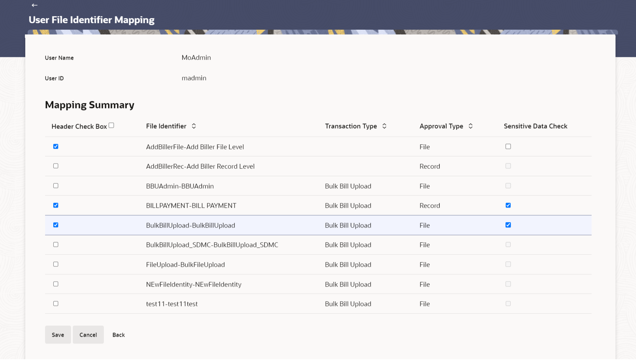Sort by File Identifier column arrows
The width and height of the screenshot is (636, 364).
[x=194, y=126]
